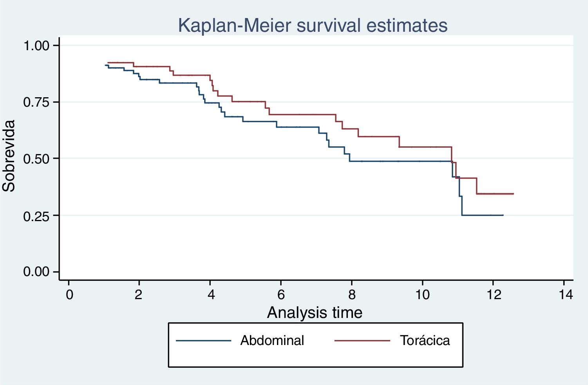Click the chart title Kaplan-Meier survival estimates

(313, 25)
